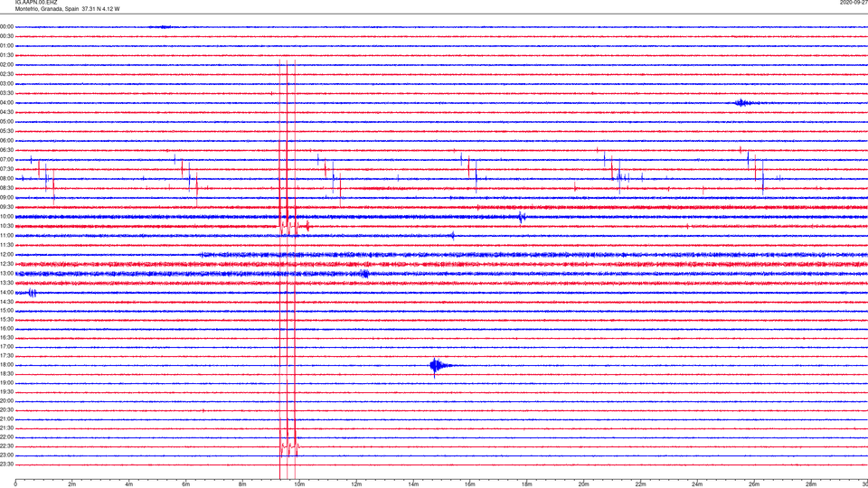Click the 18m tick label on time axis
868x488 pixels.
coord(527,484)
